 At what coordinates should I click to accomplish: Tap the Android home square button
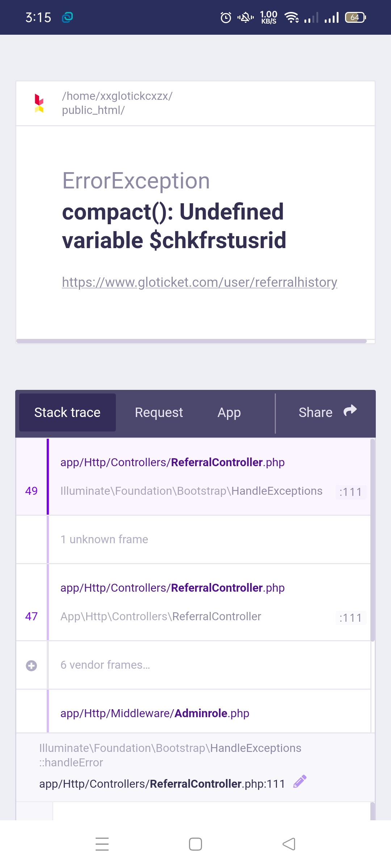point(195,844)
